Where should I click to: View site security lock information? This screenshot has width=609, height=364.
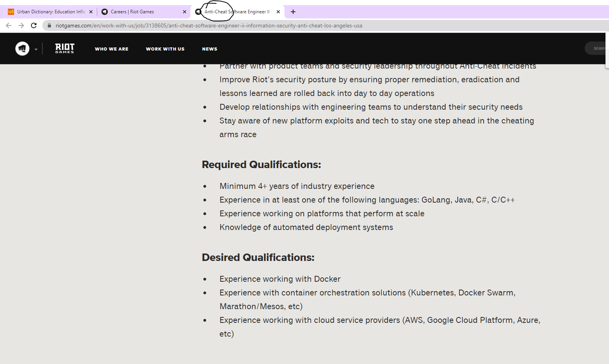(49, 25)
